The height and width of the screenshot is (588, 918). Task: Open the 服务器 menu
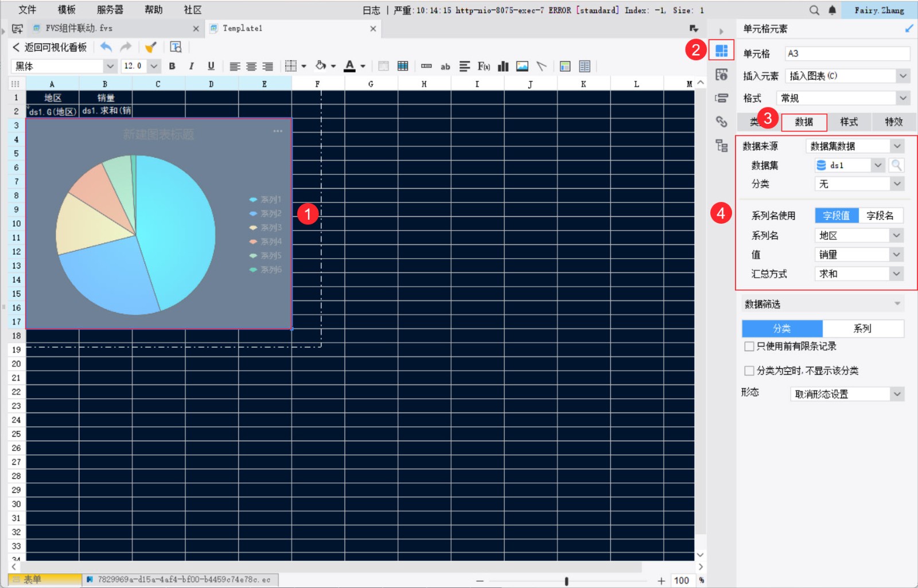[x=110, y=10]
